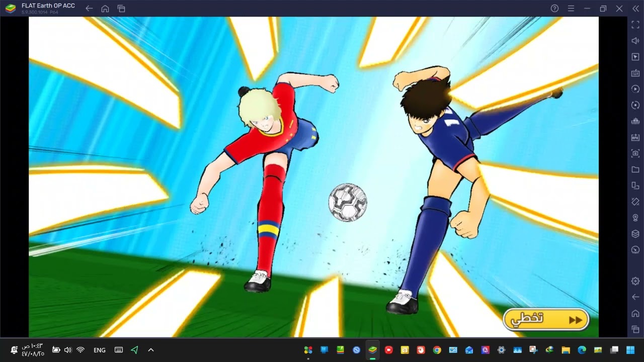Open the clock and date in the taskbar
Image resolution: width=644 pixels, height=362 pixels.
click(x=33, y=350)
